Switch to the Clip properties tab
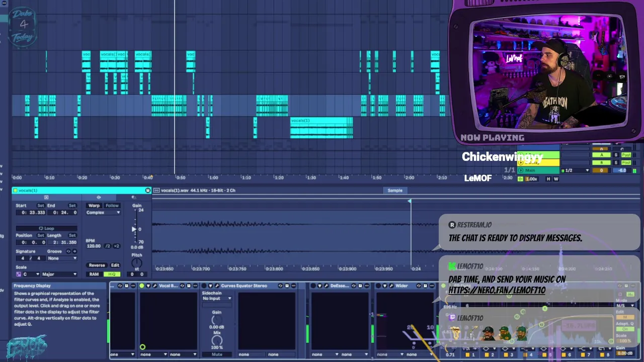 (x=46, y=198)
